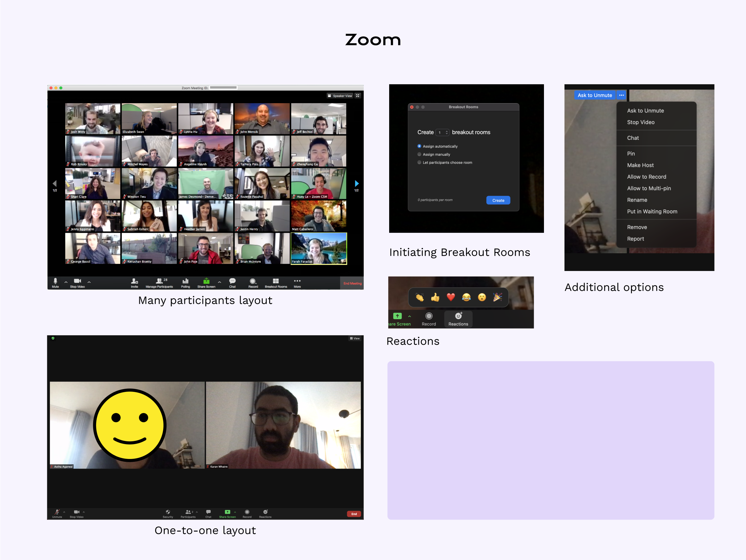Click Record in the reactions panel toolbar
This screenshot has width=746, height=560.
(x=429, y=319)
